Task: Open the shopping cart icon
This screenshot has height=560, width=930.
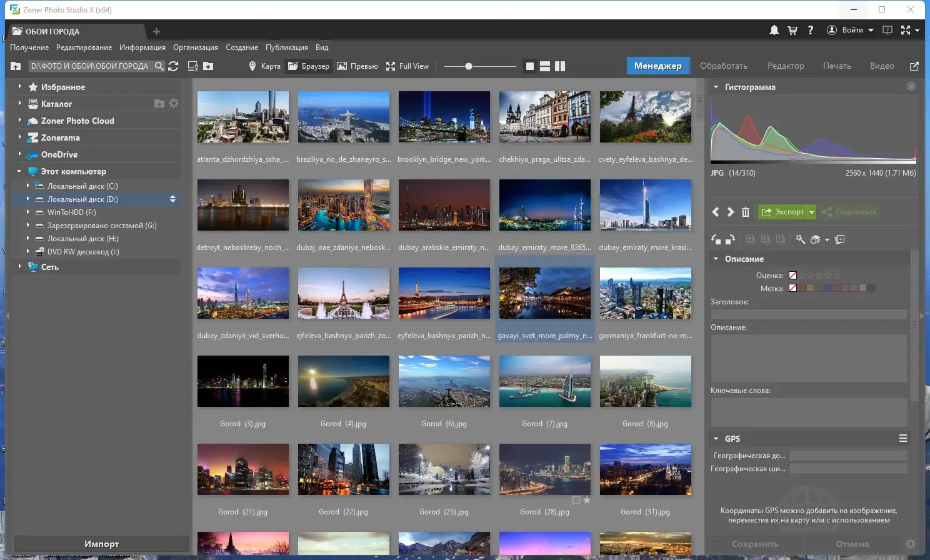Action: (792, 30)
